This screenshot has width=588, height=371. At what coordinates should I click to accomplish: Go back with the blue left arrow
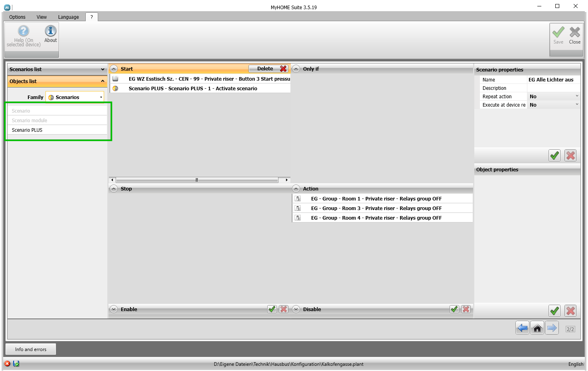tap(522, 328)
